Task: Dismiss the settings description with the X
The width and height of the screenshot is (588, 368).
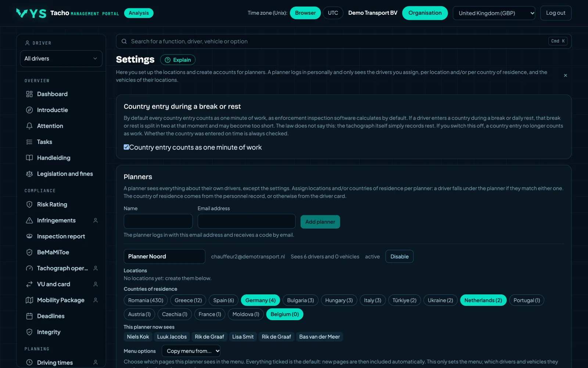Action: 565,75
